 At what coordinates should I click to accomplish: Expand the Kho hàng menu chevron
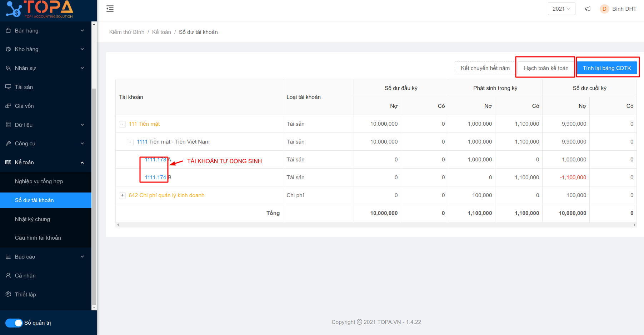coord(83,49)
